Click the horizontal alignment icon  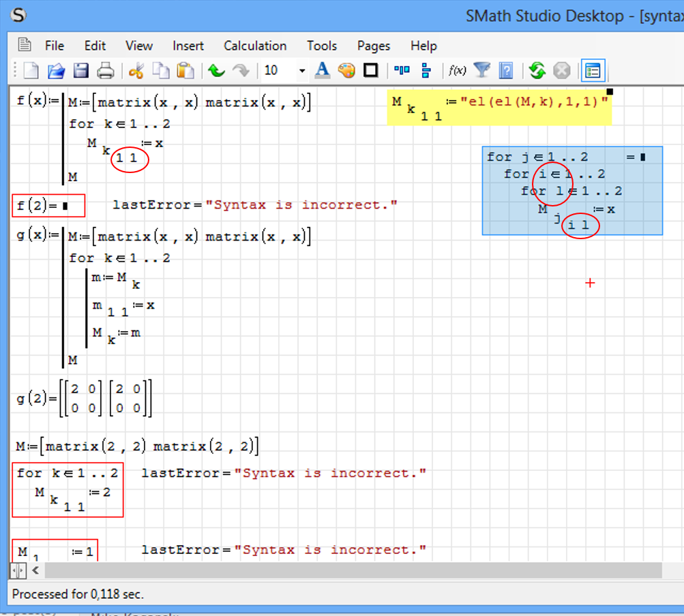pyautogui.click(x=401, y=70)
